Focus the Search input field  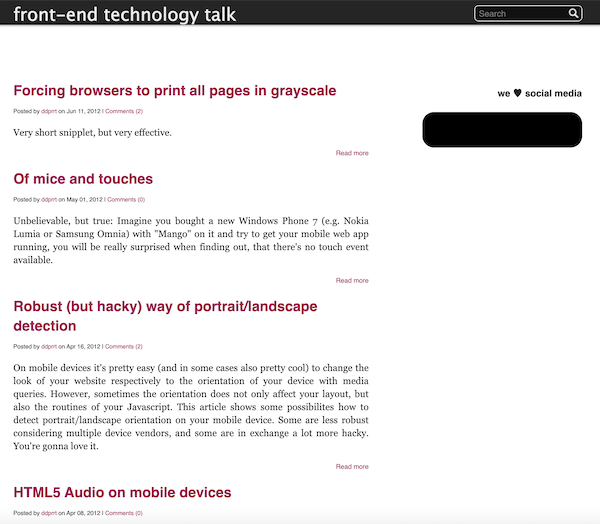pyautogui.click(x=520, y=14)
